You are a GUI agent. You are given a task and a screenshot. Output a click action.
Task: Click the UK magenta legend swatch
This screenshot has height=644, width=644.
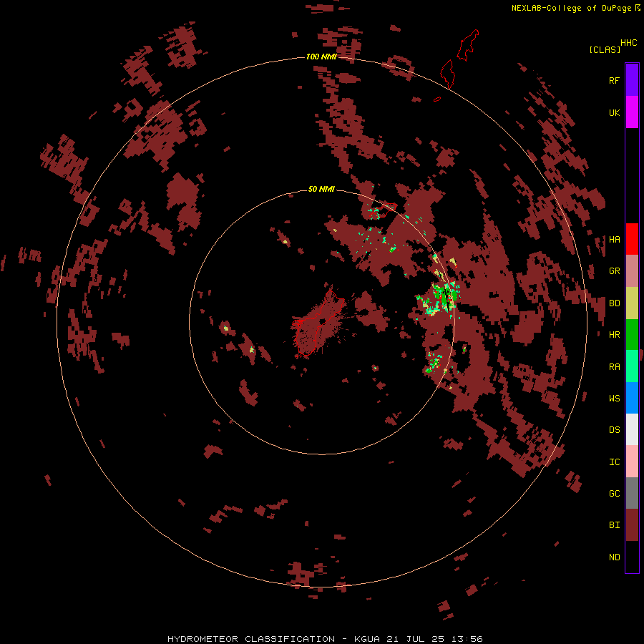pos(632,112)
